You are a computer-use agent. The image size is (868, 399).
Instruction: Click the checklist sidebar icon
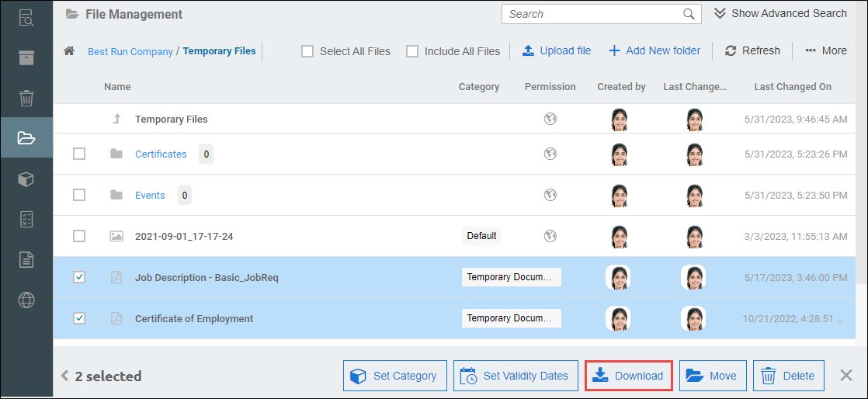pyautogui.click(x=26, y=219)
